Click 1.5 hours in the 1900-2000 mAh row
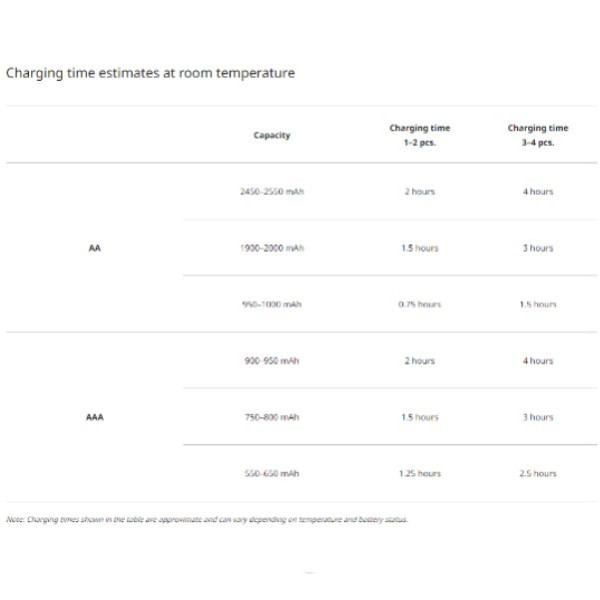Screen dimensions: 600x600 click(x=420, y=248)
